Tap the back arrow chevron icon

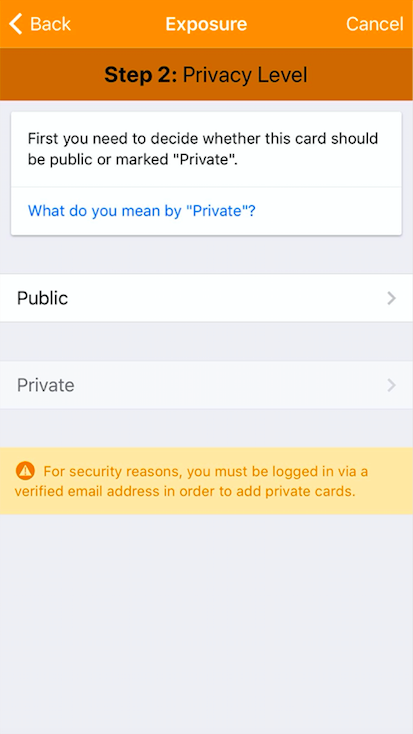tap(15, 24)
